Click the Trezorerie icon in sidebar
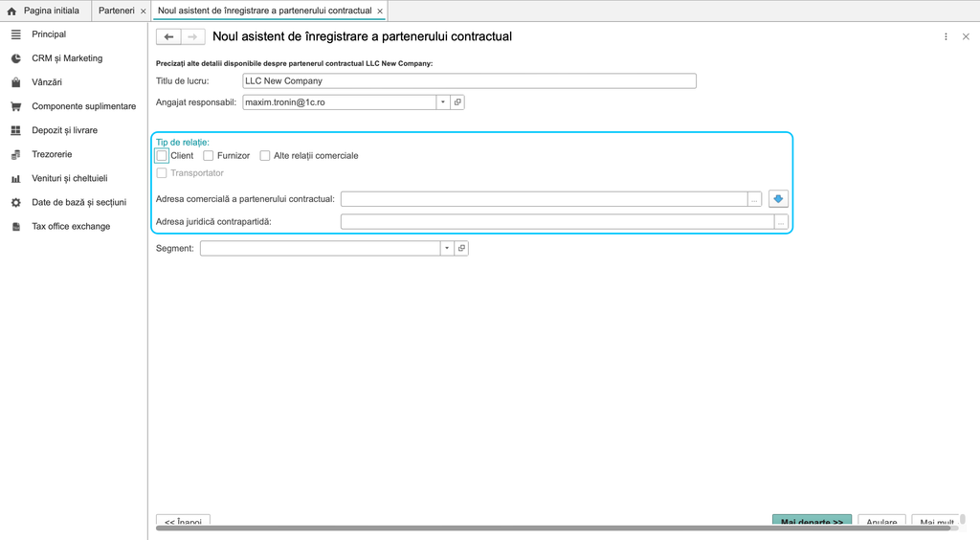This screenshot has width=980, height=540. point(16,154)
